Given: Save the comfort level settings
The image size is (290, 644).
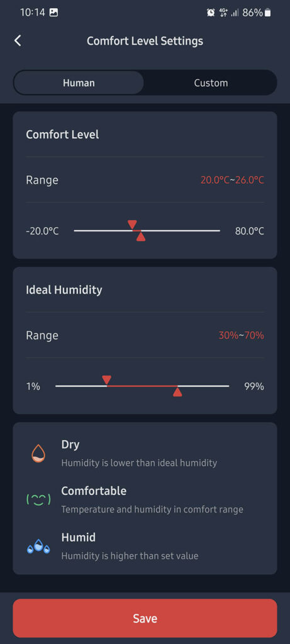Looking at the screenshot, I should (145, 618).
